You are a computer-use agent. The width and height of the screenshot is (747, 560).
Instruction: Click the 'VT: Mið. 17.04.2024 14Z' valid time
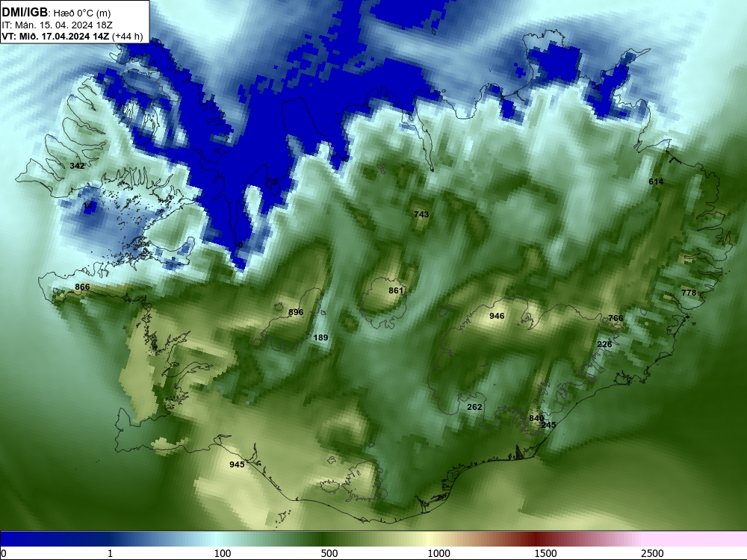[56, 36]
